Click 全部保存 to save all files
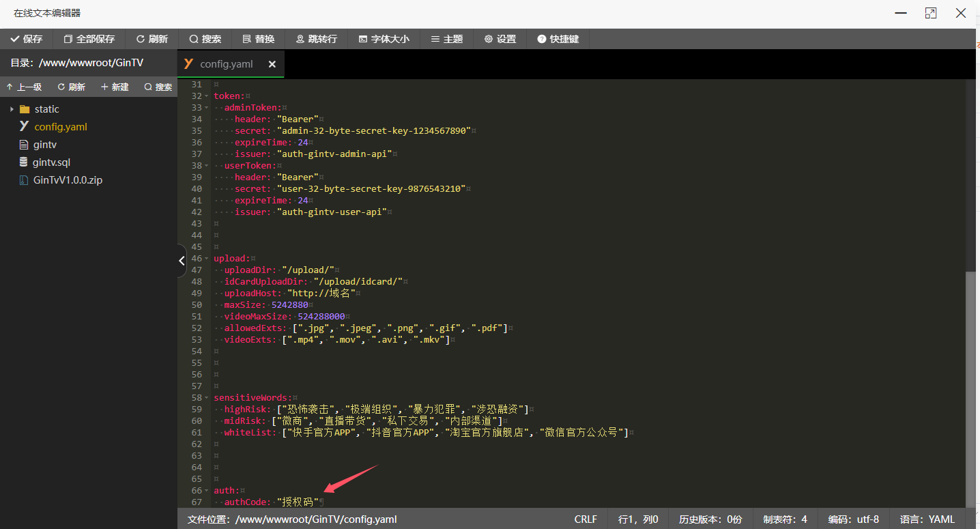 point(89,39)
